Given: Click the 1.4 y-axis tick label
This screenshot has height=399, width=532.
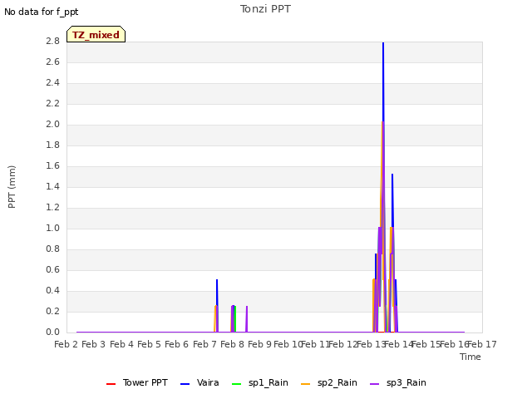Looking at the screenshot, I should tap(52, 186).
